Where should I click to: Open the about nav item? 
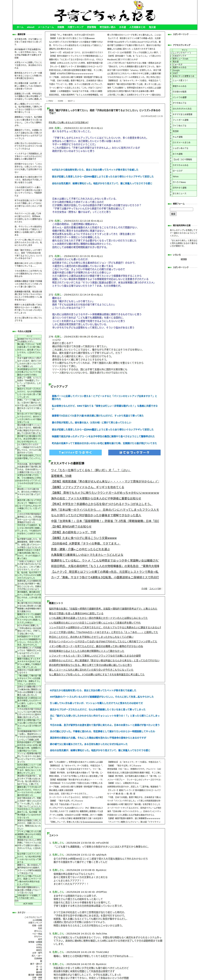(30, 27)
